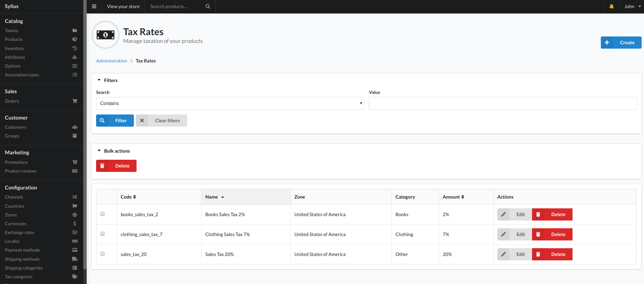Viewport: 644px width, 284px height.
Task: Edit the Clothing Sales Tax 7% rate
Action: coord(515,234)
